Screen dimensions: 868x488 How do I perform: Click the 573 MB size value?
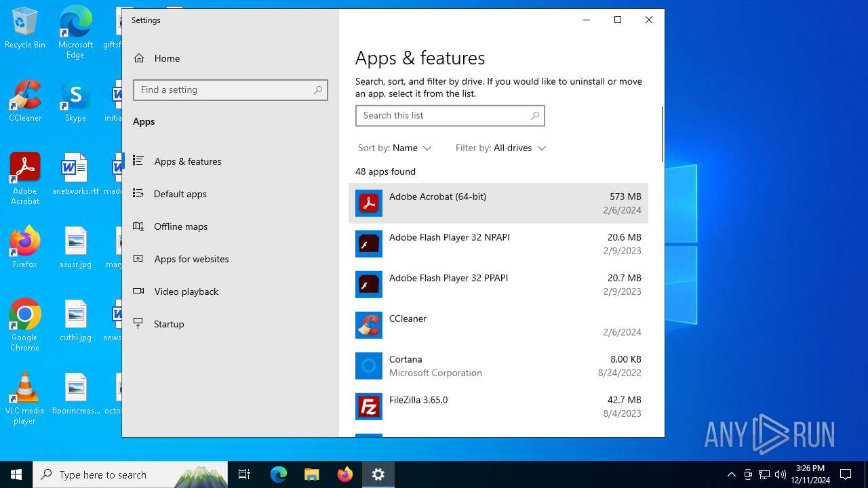[x=625, y=197]
